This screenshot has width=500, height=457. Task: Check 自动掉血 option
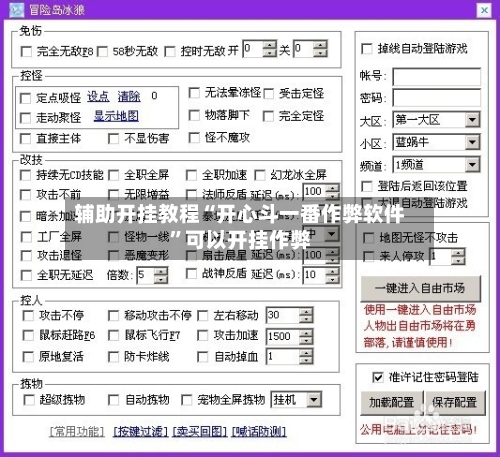pyautogui.click(x=202, y=357)
